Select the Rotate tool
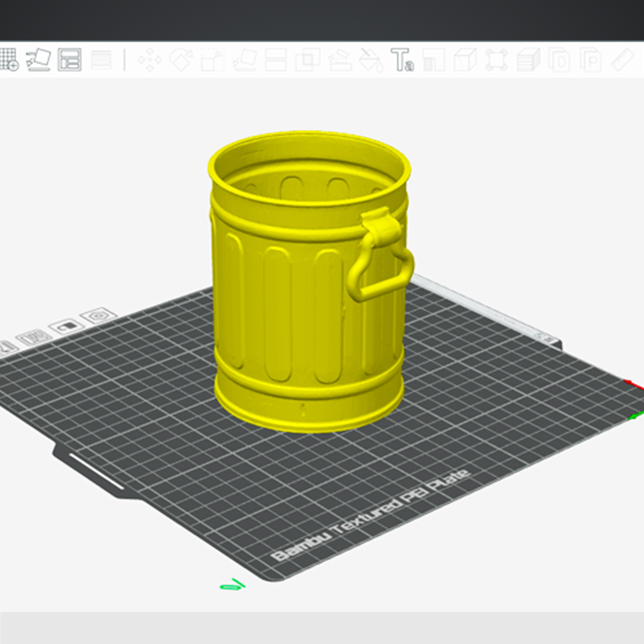Viewport: 644px width, 644px height. click(181, 60)
